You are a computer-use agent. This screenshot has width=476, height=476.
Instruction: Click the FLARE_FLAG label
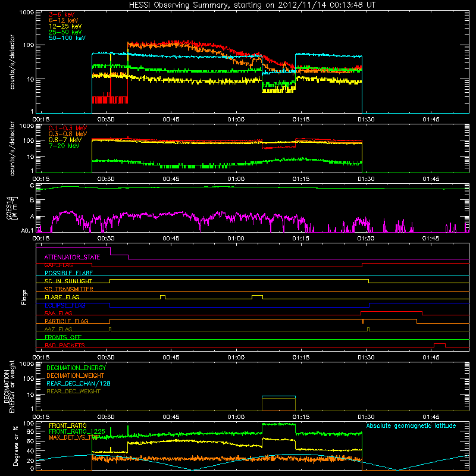[x=62, y=297]
